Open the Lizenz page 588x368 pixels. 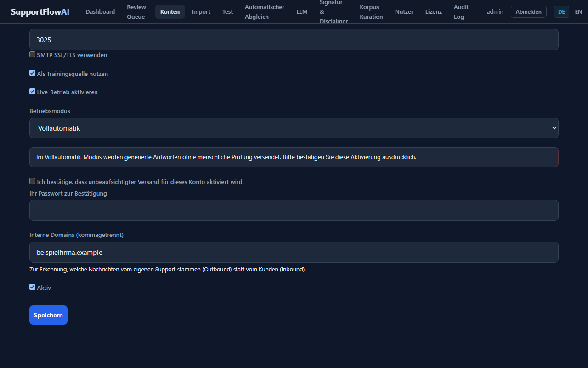click(x=433, y=12)
